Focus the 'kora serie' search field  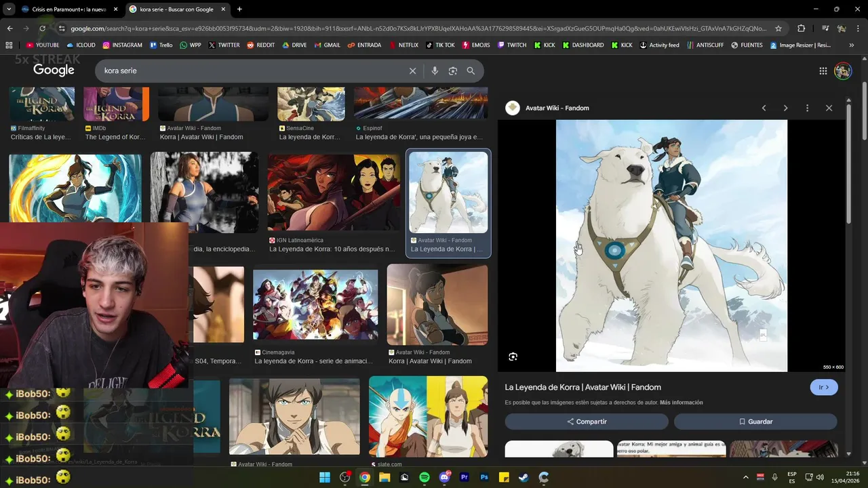[x=251, y=70]
